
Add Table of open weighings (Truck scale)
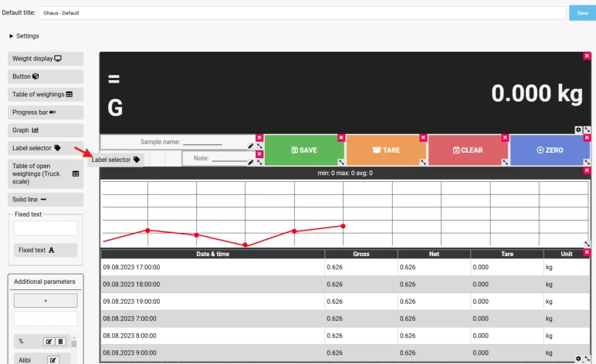tap(46, 174)
